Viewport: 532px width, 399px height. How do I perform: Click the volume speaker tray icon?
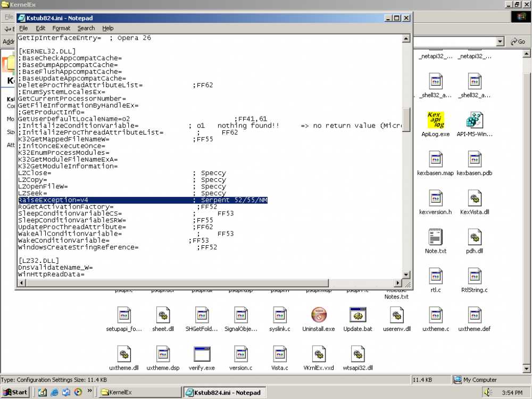pos(487,393)
